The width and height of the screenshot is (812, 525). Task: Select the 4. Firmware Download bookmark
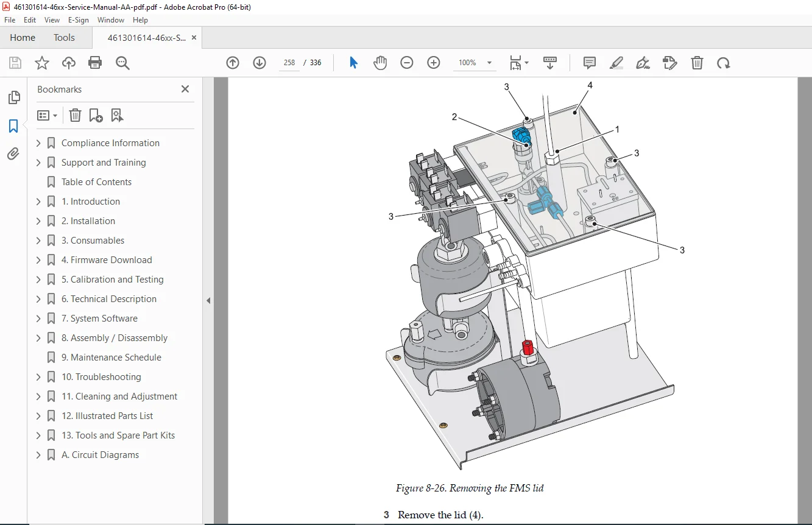point(107,260)
